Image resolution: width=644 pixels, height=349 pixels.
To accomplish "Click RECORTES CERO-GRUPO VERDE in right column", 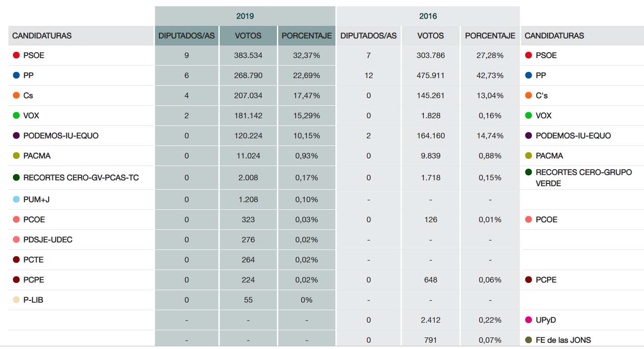I will 583,178.
